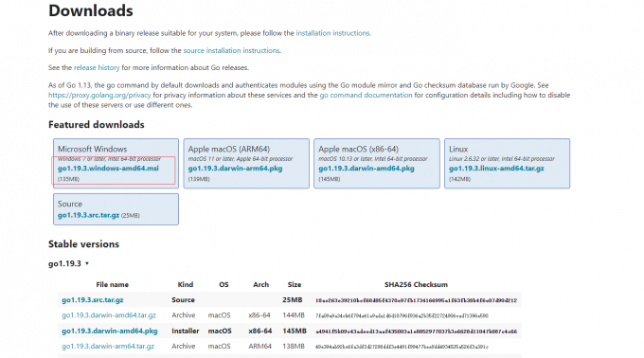Click the 145MB size cell in table

(x=295, y=331)
